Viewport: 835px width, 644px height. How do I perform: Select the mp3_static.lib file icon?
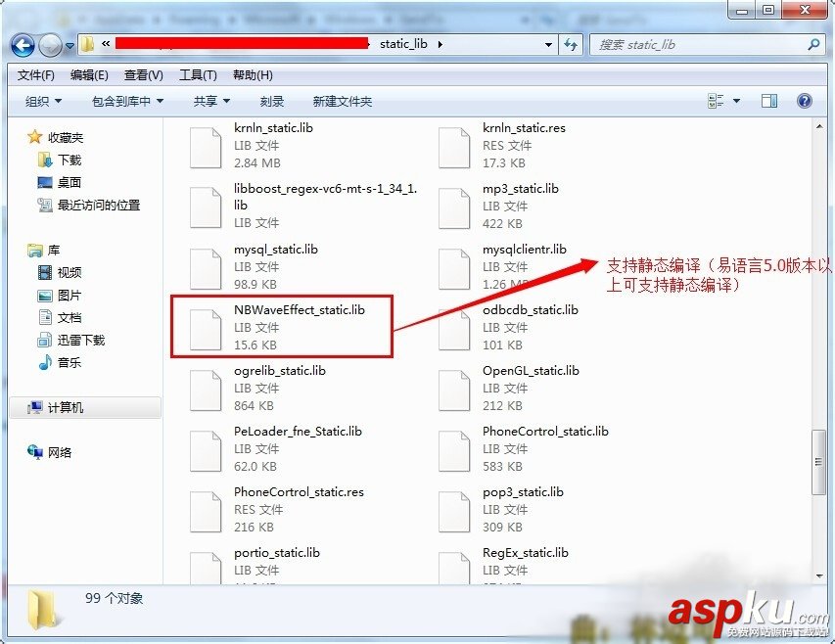tap(454, 207)
